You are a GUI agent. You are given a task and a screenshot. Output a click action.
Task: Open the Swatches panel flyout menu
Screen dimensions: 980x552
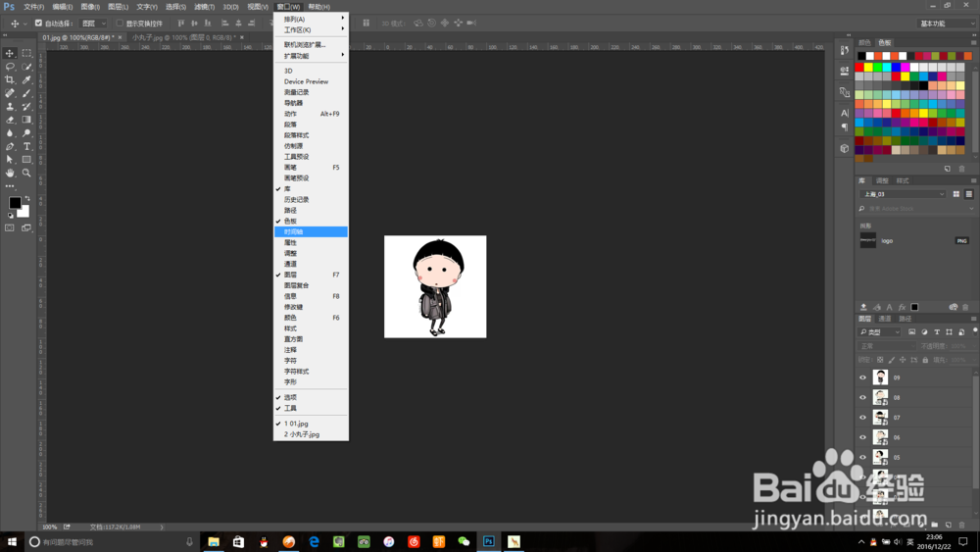973,42
